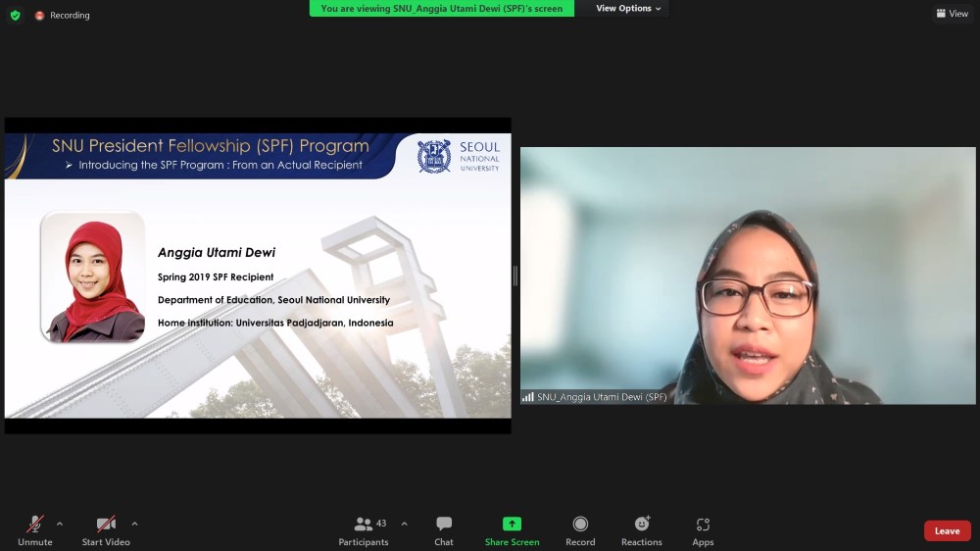Expand audio options arrow beside Unmute
Image resolution: width=980 pixels, height=551 pixels.
(x=60, y=524)
